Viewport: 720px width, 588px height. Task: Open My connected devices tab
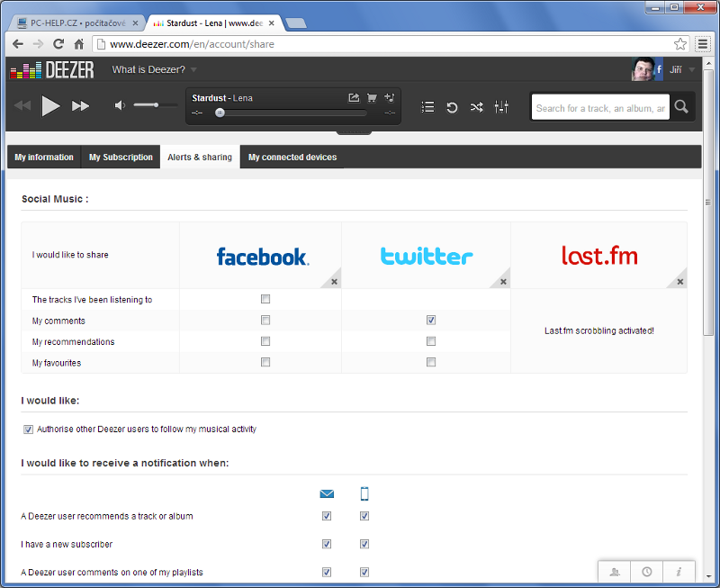[292, 157]
